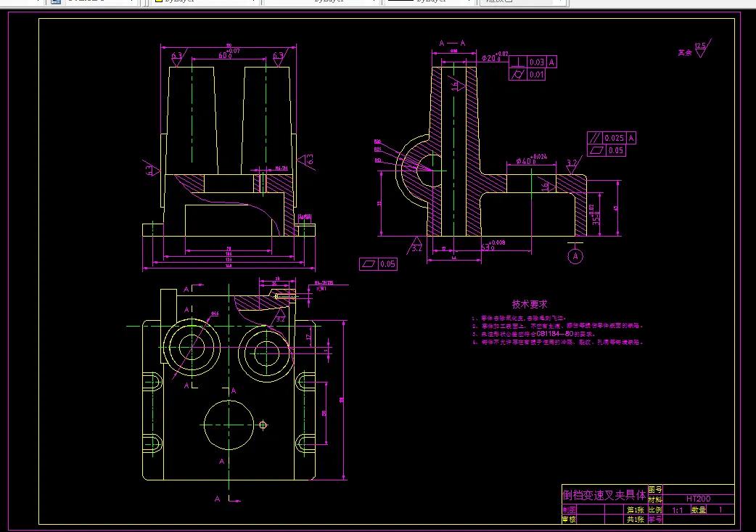The height and width of the screenshot is (532, 756).
Task: Click the Φ40 diameter dimension text
Action: point(531,160)
